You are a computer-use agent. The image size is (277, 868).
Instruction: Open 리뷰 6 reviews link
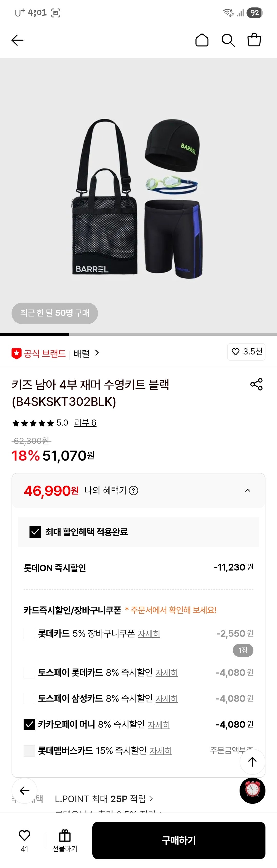tap(85, 423)
